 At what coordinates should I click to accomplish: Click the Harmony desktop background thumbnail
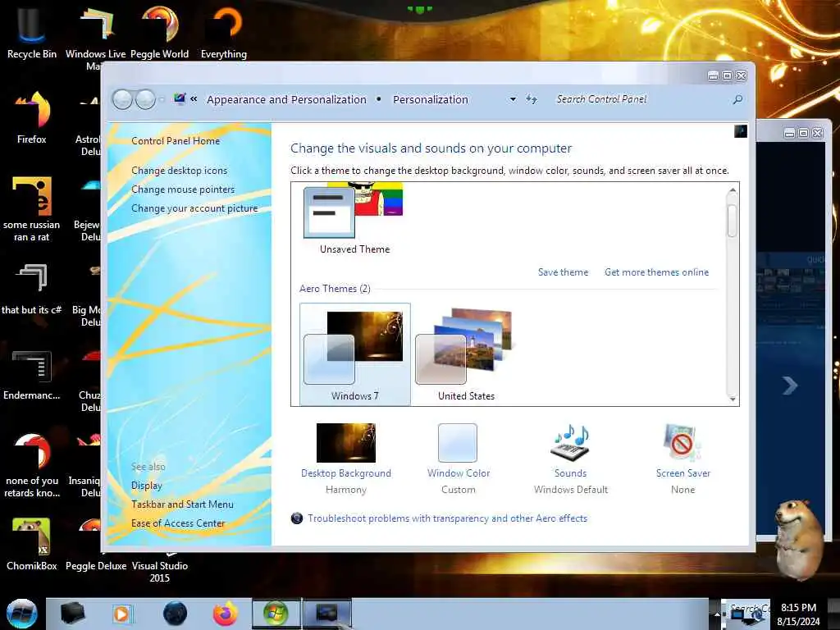346,442
